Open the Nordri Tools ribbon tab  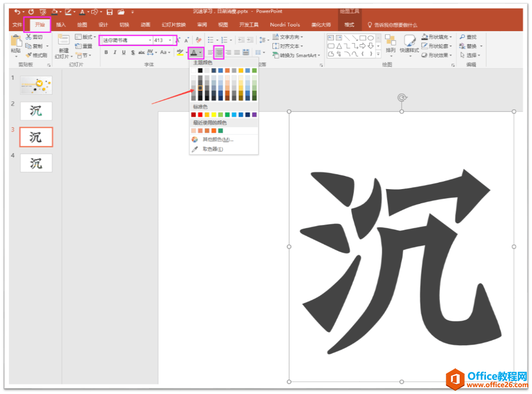285,24
